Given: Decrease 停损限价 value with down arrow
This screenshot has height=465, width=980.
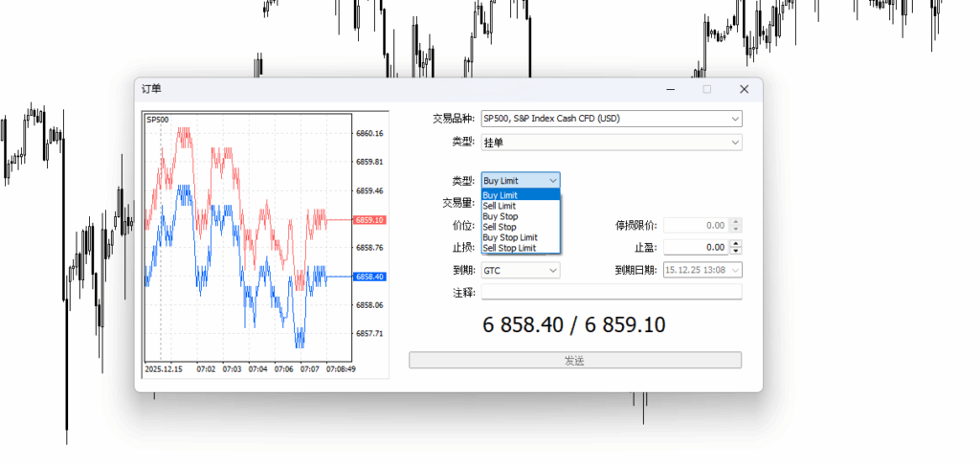Looking at the screenshot, I should pyautogui.click(x=736, y=229).
